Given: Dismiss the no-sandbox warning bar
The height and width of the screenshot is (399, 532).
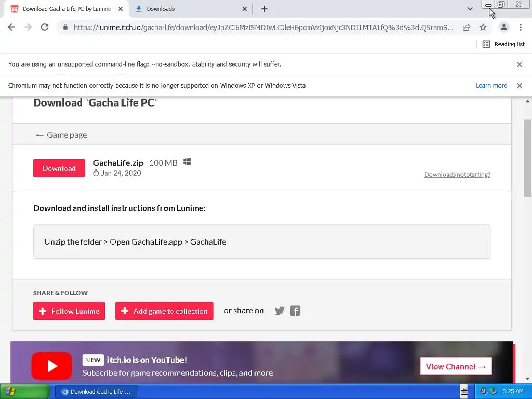Looking at the screenshot, I should pos(519,64).
